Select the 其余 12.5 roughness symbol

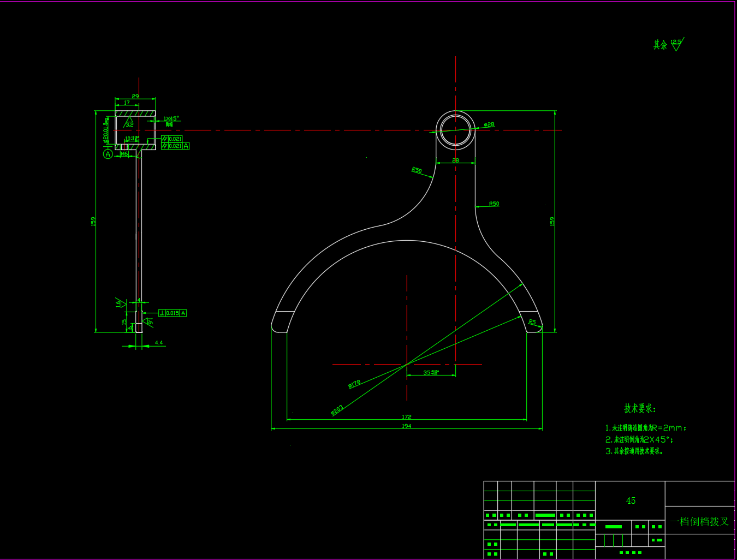(x=669, y=44)
